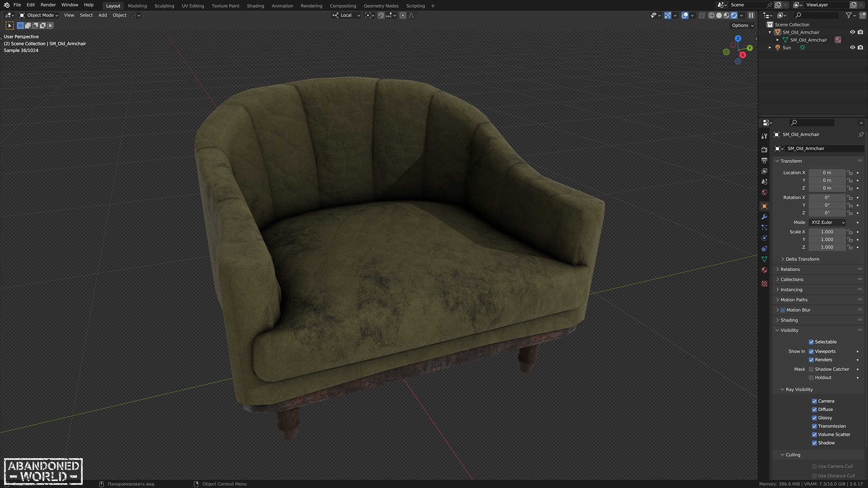
Task: Toggle proportional editing icon
Action: pyautogui.click(x=402, y=15)
